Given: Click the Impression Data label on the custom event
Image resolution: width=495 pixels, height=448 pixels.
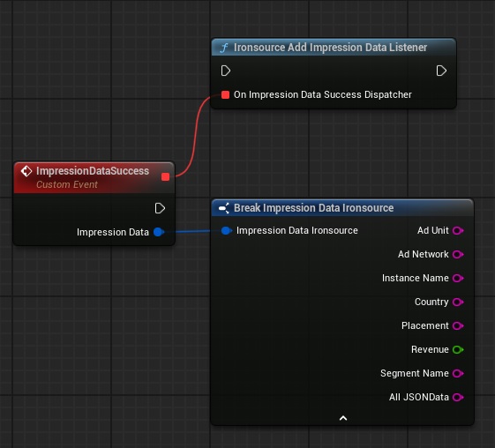Looking at the screenshot, I should pyautogui.click(x=113, y=232).
